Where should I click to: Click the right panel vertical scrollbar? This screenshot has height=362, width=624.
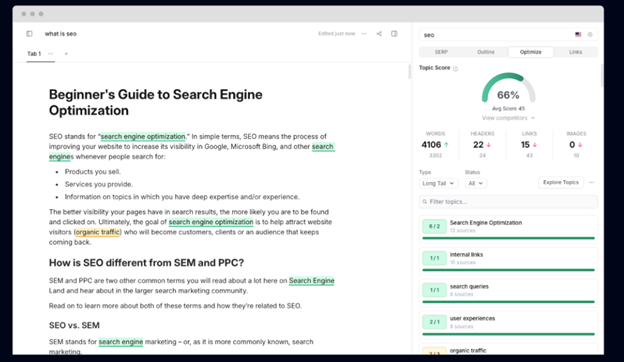[602, 76]
